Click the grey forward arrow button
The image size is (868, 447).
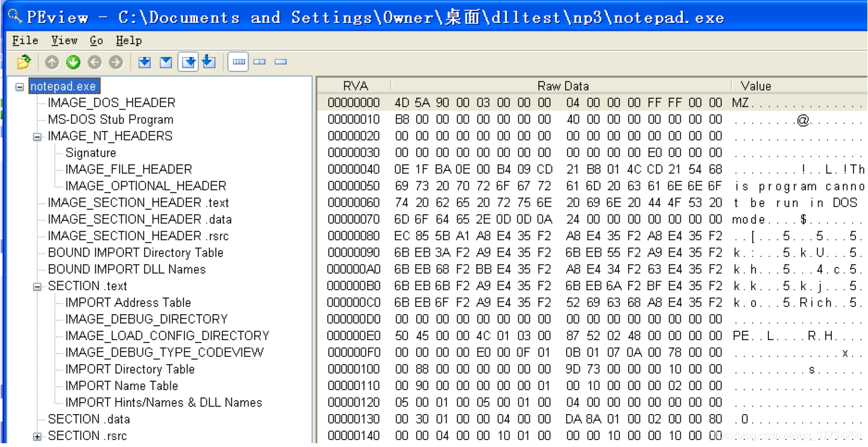(x=116, y=62)
